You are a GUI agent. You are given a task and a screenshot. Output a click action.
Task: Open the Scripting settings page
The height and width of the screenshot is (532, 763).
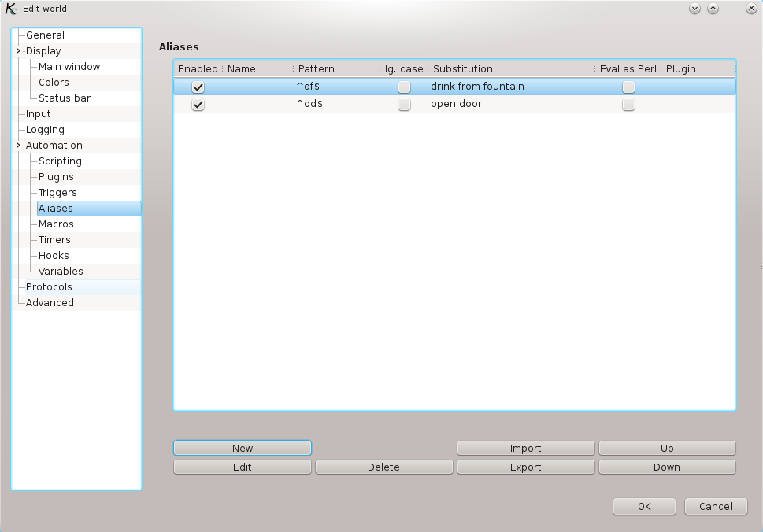(59, 161)
